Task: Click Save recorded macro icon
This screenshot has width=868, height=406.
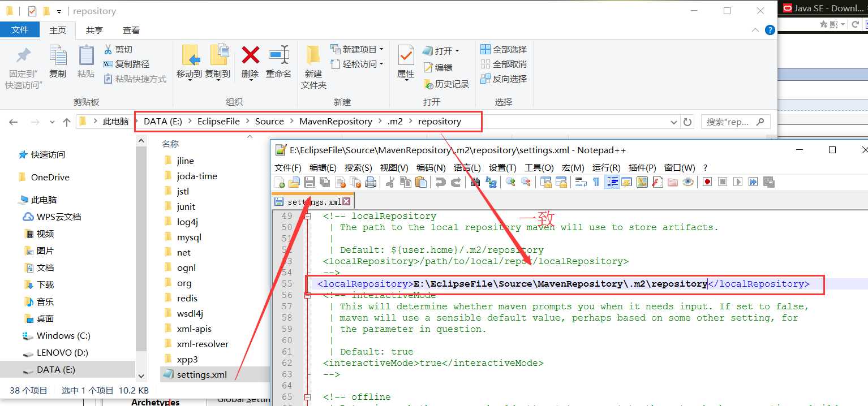Action: 768,182
